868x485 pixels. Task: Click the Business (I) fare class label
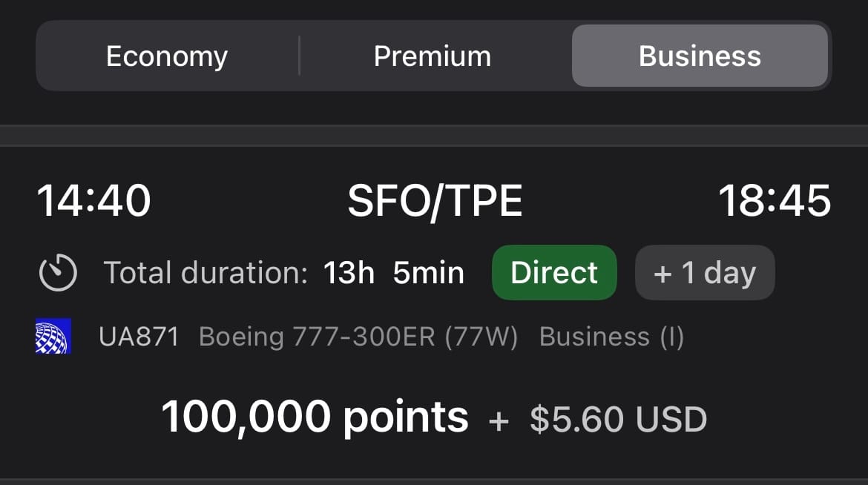[x=612, y=337]
